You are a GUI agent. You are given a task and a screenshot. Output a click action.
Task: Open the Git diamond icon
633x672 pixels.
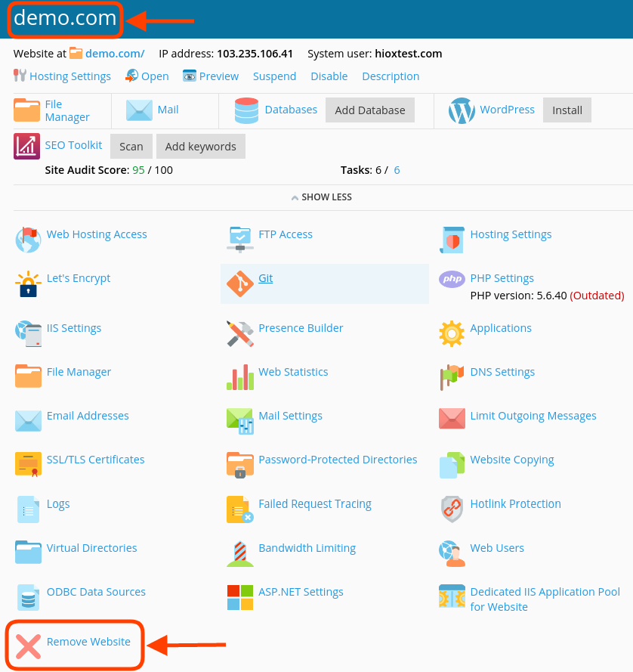(240, 283)
